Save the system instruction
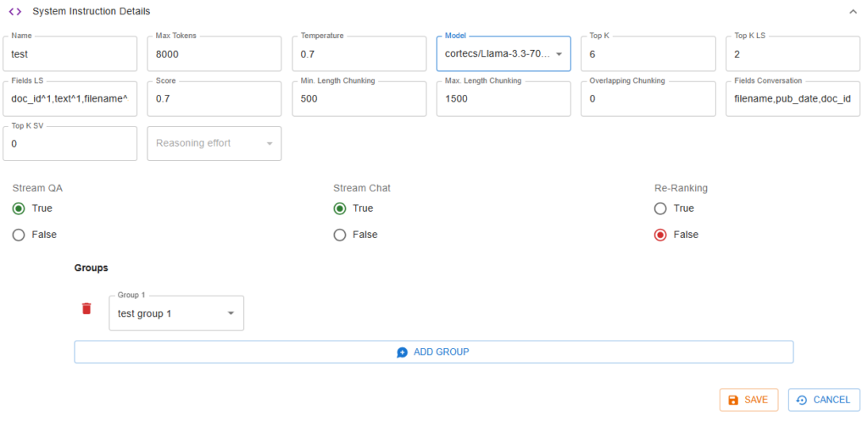 748,400
